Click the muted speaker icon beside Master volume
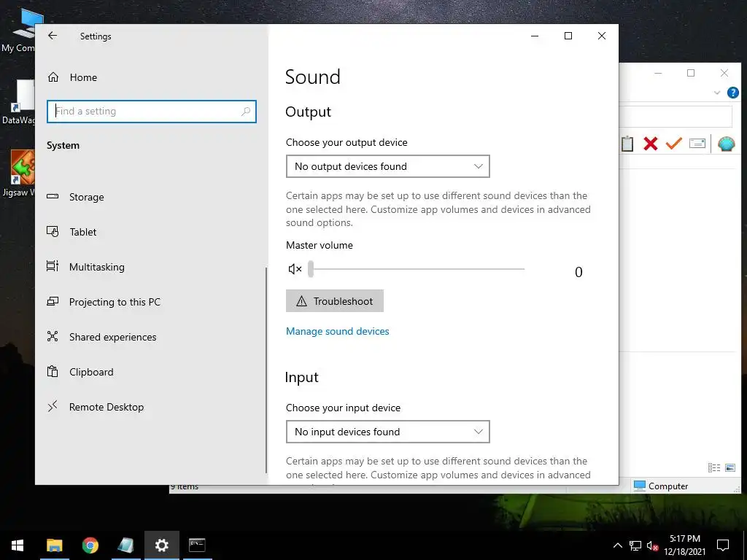 (295, 269)
